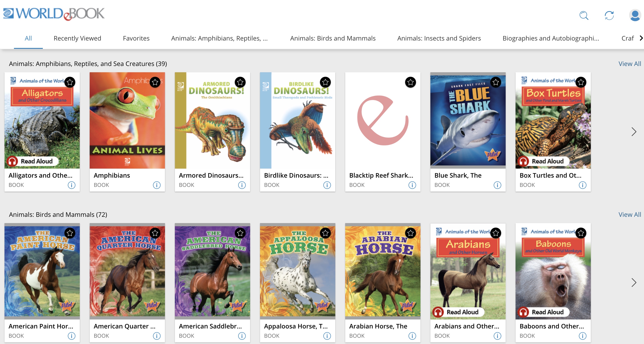Advance category tabs with right chevron

[x=641, y=38]
